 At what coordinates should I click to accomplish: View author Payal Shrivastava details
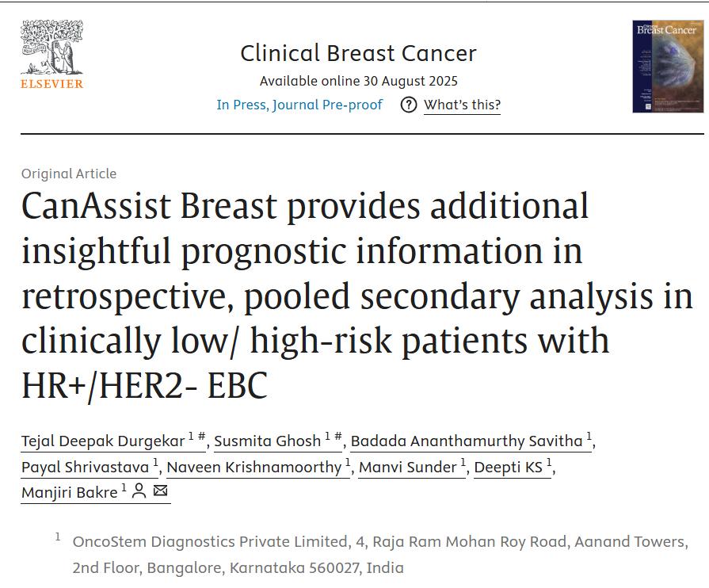tap(85, 468)
